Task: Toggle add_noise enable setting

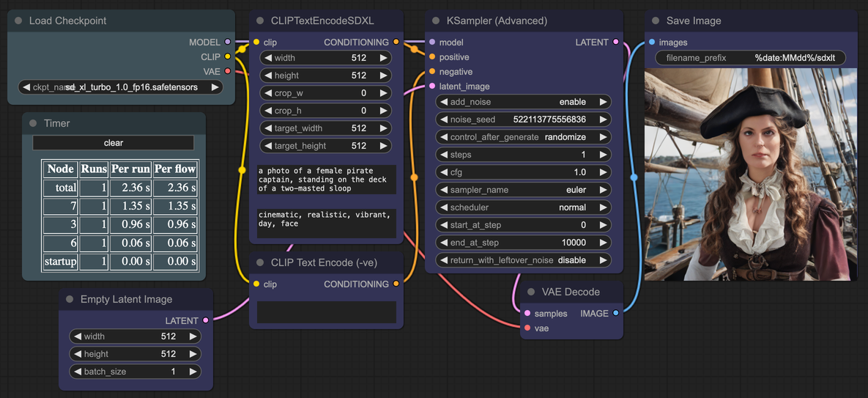Action: pyautogui.click(x=524, y=102)
